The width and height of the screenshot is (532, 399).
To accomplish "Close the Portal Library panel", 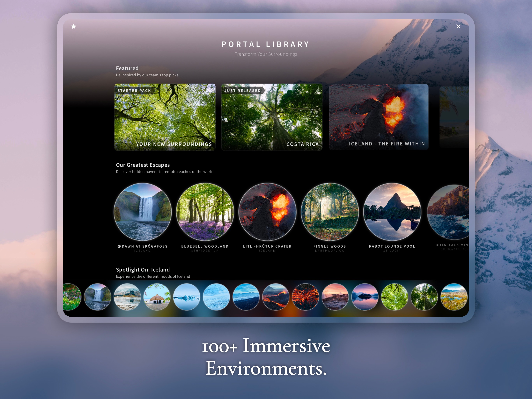I will [458, 26].
